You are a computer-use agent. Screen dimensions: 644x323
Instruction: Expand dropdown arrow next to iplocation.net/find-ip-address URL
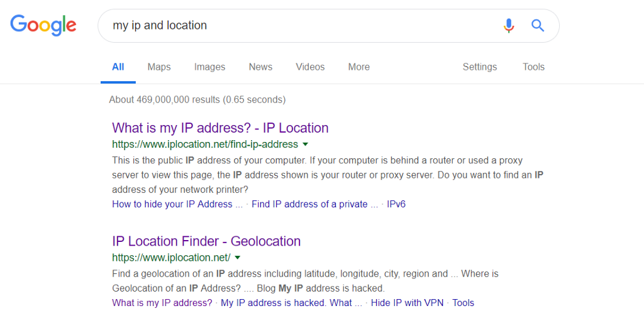point(306,145)
